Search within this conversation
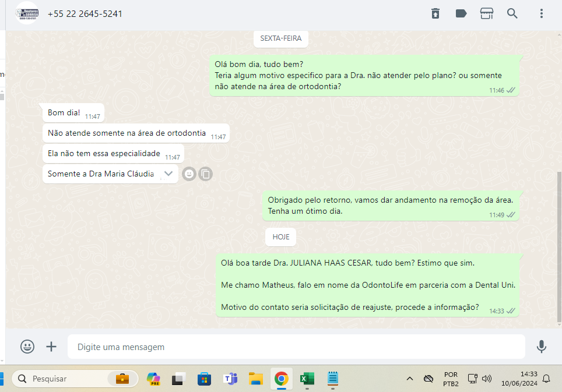562x392 pixels. [x=512, y=13]
